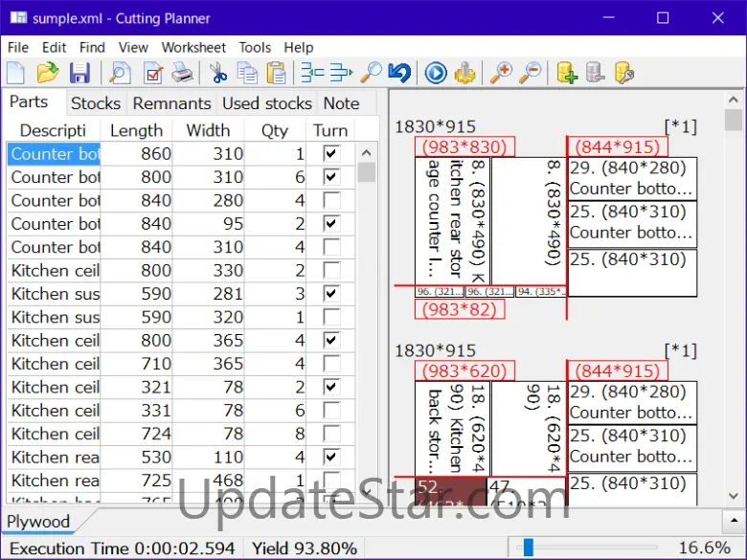The image size is (747, 560).
Task: Cut selection with the scissors icon
Action: 217,73
